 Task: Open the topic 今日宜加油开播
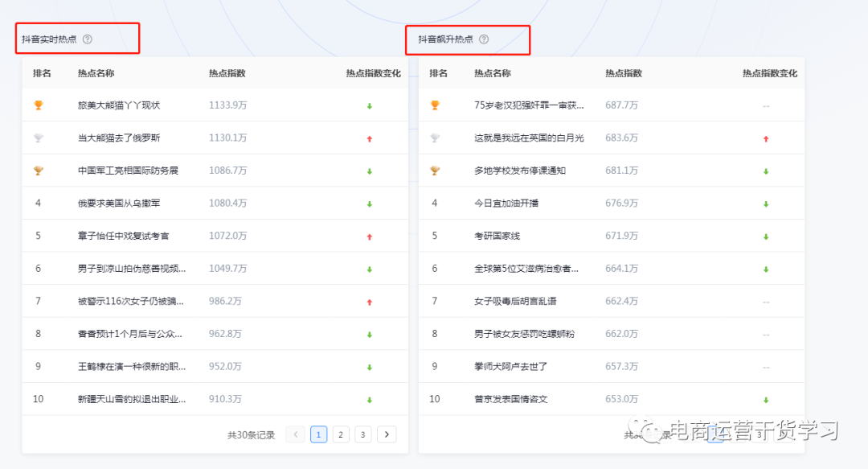(x=506, y=204)
